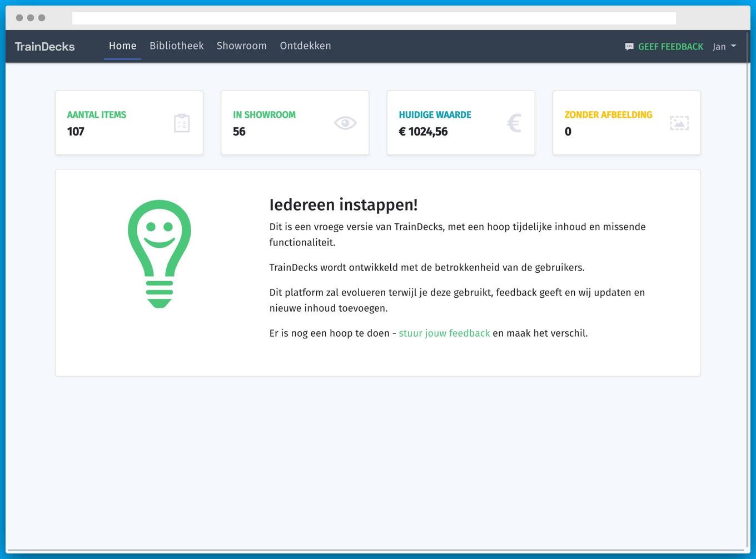
Task: Click the browser address bar
Action: [374, 18]
